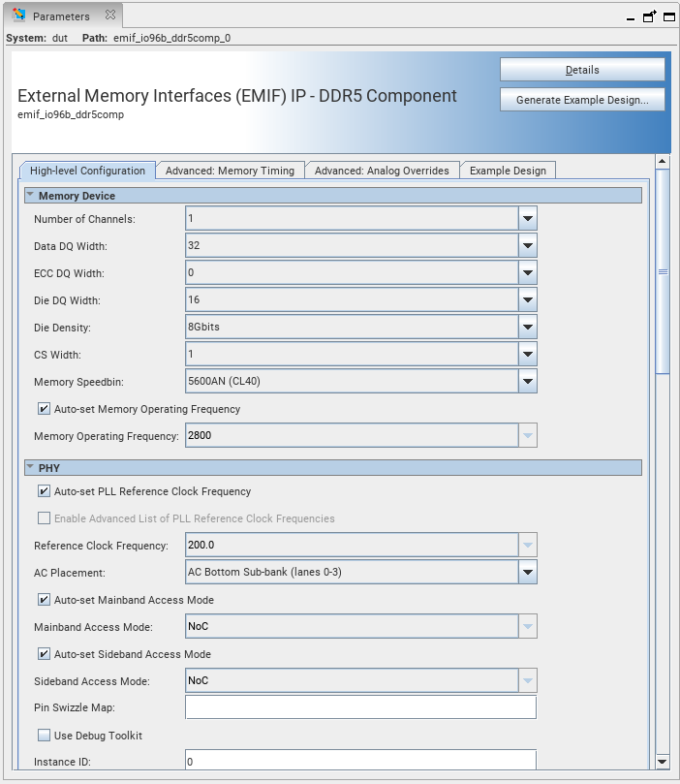680x784 pixels.
Task: Toggle Enable Advanced List of PLL Frequencies
Action: tap(44, 518)
